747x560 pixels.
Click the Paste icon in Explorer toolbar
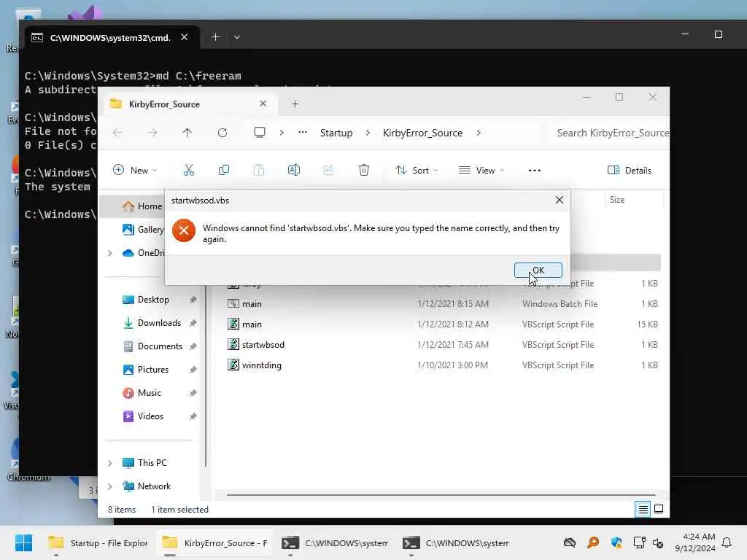pos(259,170)
